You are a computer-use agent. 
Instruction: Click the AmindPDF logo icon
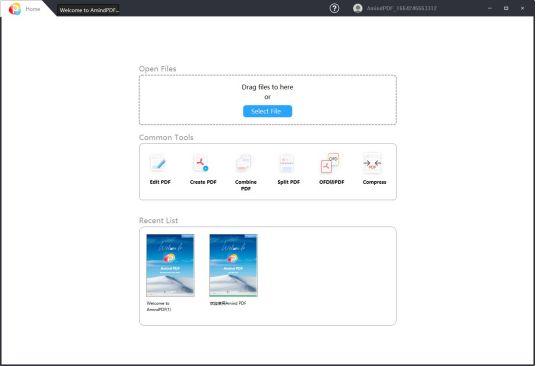15,9
